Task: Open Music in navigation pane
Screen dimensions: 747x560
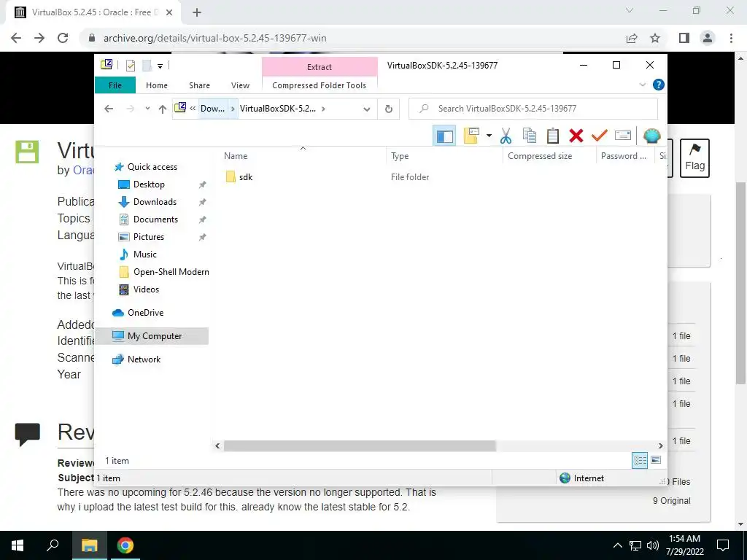Action: 145,254
